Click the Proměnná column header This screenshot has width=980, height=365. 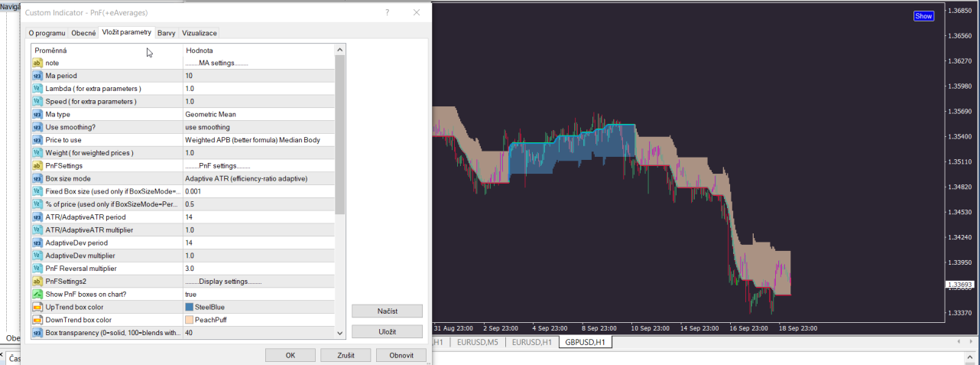click(x=107, y=50)
